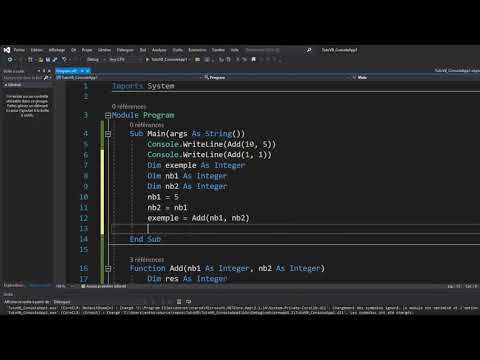Image resolution: width=480 pixels, height=360 pixels.
Task: Click the line 'nb1 = 5'
Action: (x=163, y=197)
